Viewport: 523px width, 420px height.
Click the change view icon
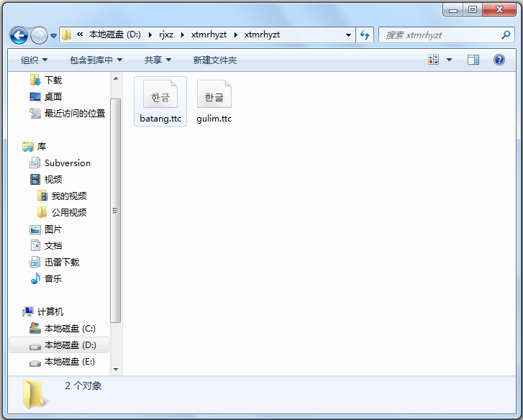[x=434, y=60]
